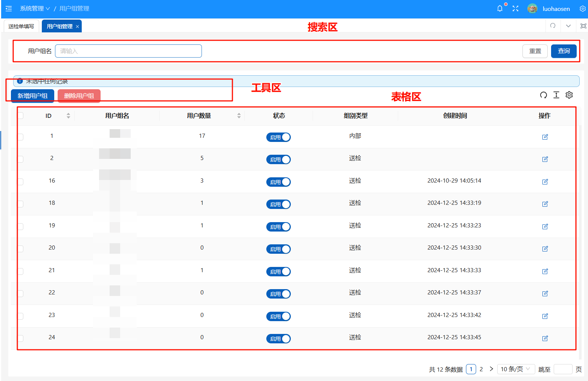Click edit icon for row ID 24
This screenshot has height=381, width=588.
pyautogui.click(x=545, y=338)
